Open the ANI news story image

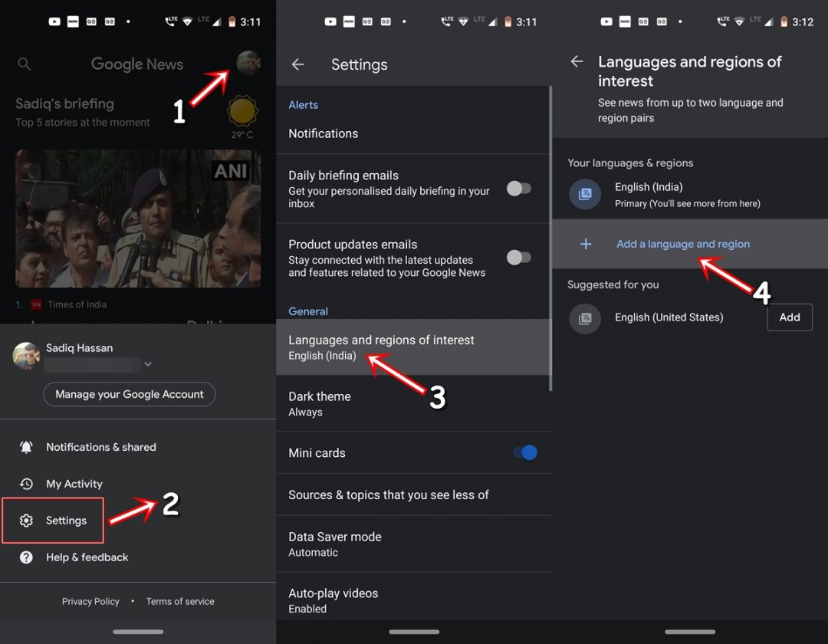pyautogui.click(x=138, y=219)
